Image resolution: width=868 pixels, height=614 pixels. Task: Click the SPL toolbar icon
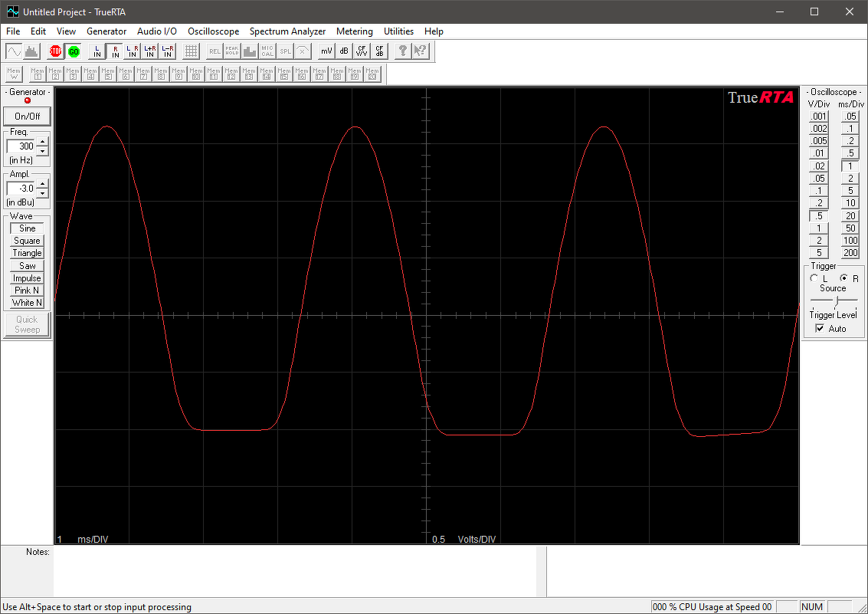click(x=285, y=51)
